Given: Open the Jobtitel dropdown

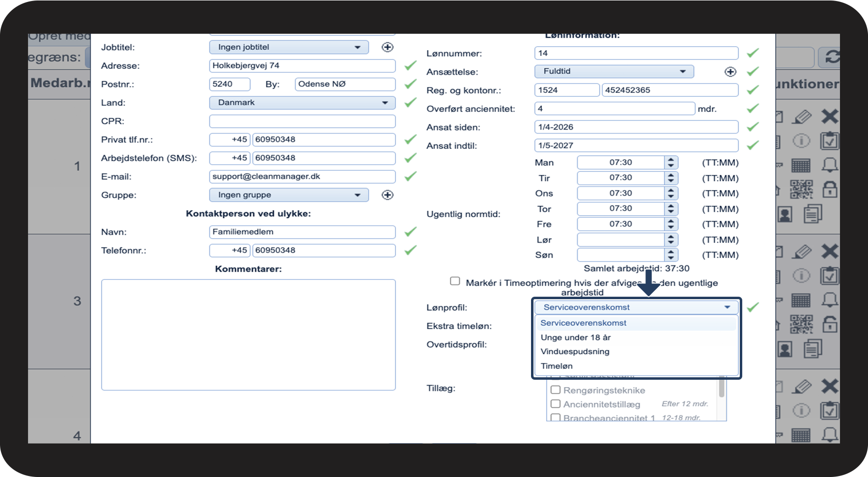Looking at the screenshot, I should click(x=289, y=47).
